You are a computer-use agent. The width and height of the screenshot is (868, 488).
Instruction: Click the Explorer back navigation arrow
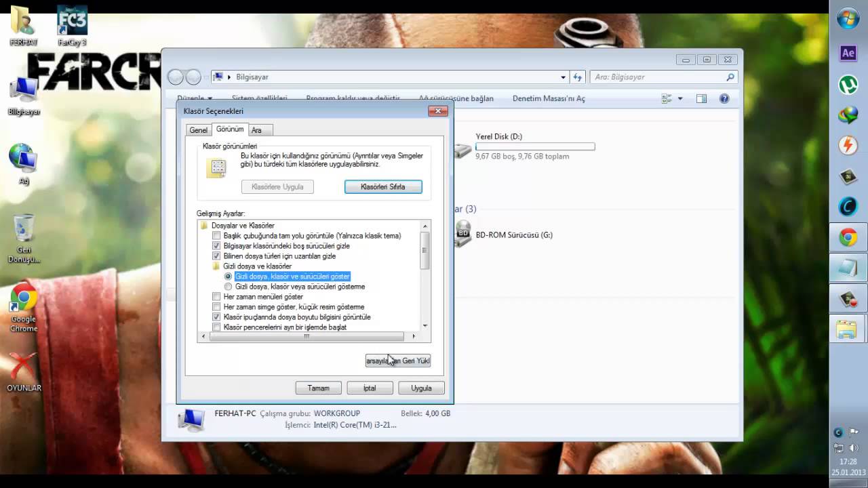click(176, 77)
